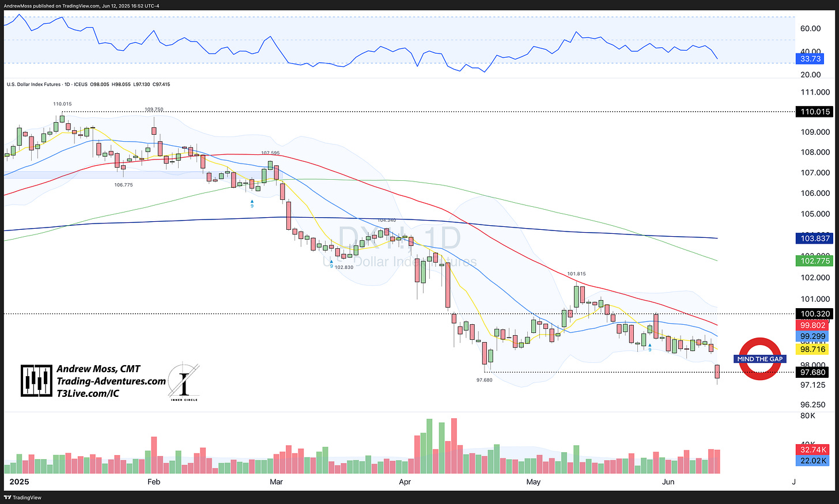This screenshot has height=504, width=839.
Task: Click the TradingView logo at bottom left
Action: pos(23,498)
